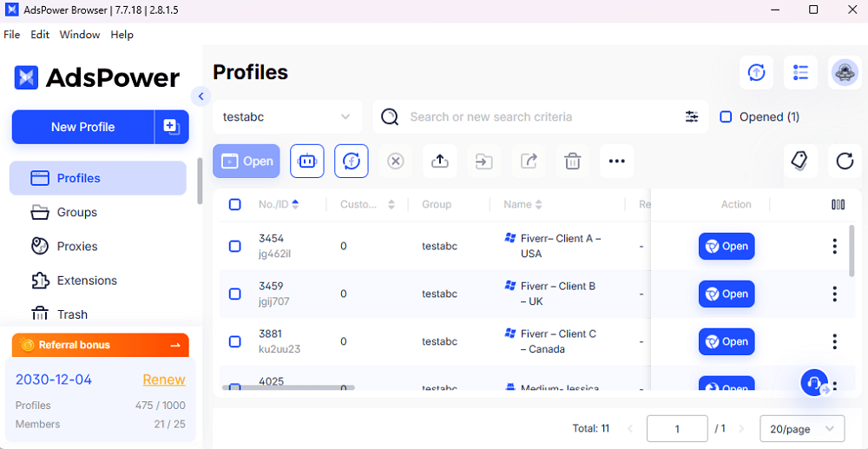Click the AdsPower logo
Screen dimensions: 868x449
[97, 77]
